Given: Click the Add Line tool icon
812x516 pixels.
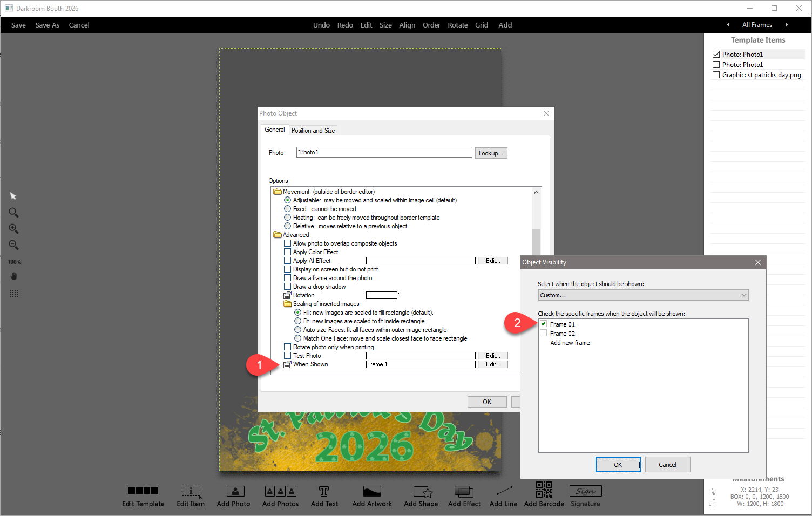Looking at the screenshot, I should 503,491.
